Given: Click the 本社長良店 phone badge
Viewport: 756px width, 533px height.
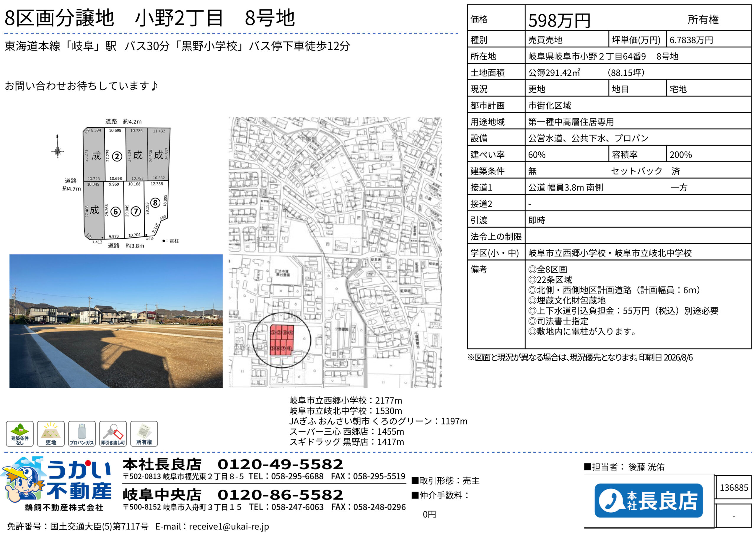Looking at the screenshot, I should [648, 501].
